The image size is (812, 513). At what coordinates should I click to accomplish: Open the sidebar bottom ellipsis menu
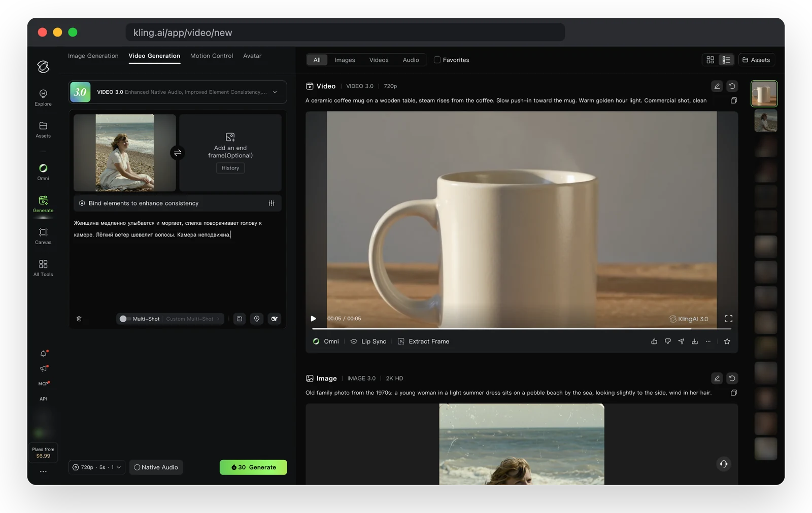[x=43, y=471]
